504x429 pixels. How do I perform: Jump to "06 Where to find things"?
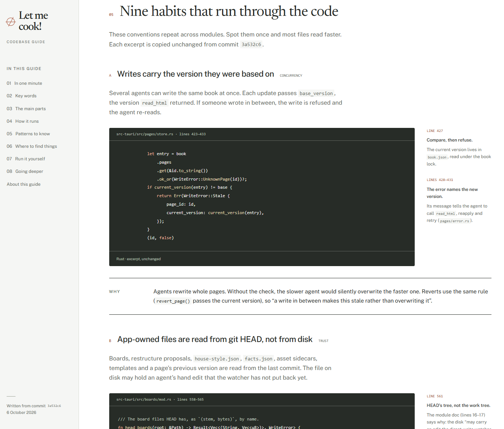(x=32, y=146)
